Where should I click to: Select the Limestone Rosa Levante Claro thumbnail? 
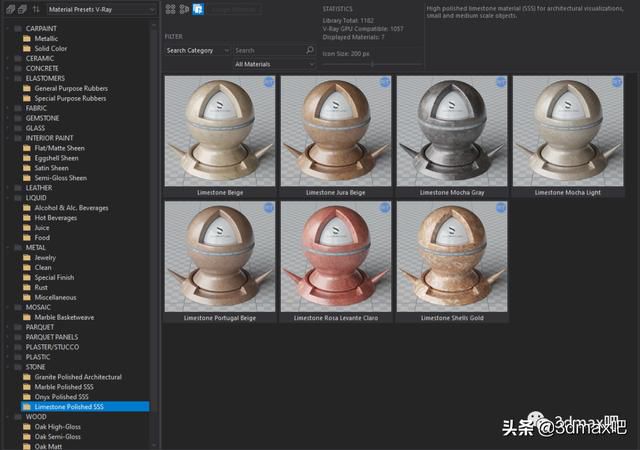[336, 256]
